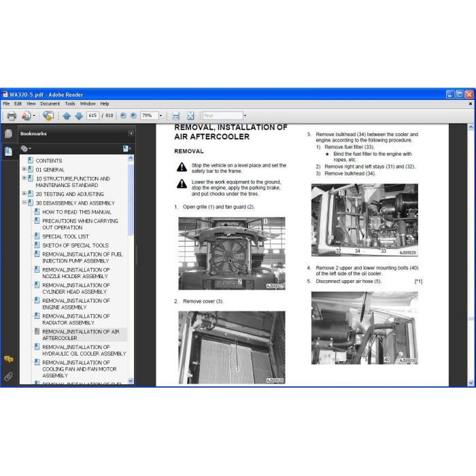
Task: Collapse the 30 DISASSEMBLY AND ASSEMBLY bookmark
Action: click(x=24, y=203)
